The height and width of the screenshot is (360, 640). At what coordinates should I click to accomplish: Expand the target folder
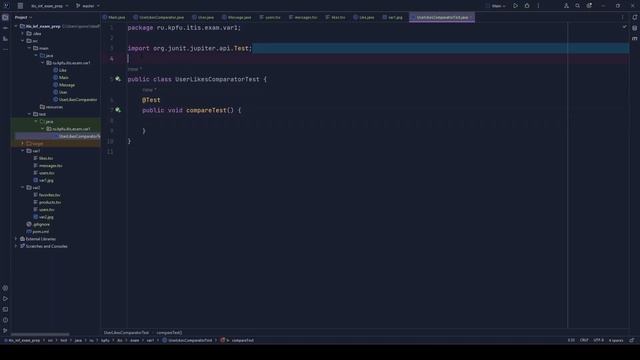[23, 144]
